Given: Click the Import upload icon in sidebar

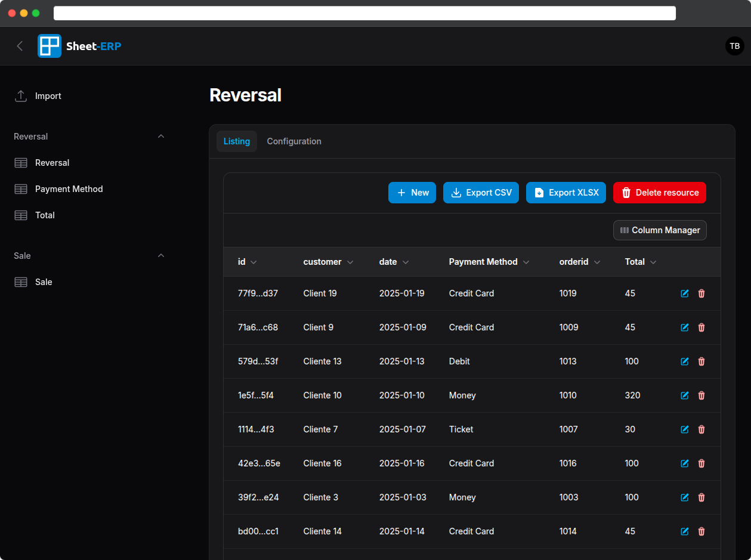Looking at the screenshot, I should tap(21, 95).
